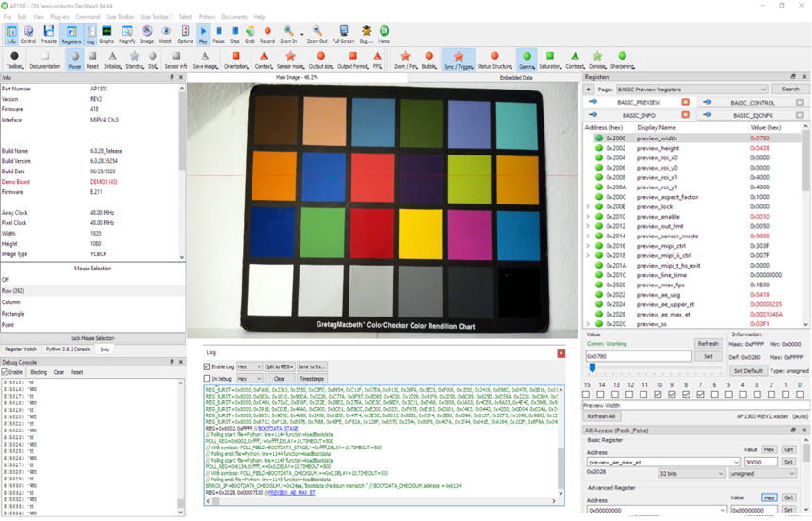Open the preview_ae_max_et address combo box

click(x=663, y=462)
